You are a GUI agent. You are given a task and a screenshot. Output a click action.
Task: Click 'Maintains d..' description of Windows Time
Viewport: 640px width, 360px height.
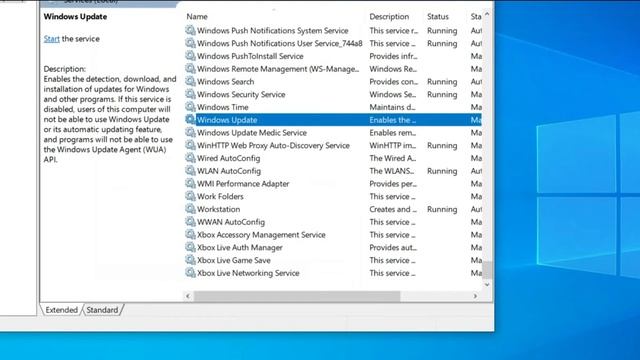pos(392,107)
